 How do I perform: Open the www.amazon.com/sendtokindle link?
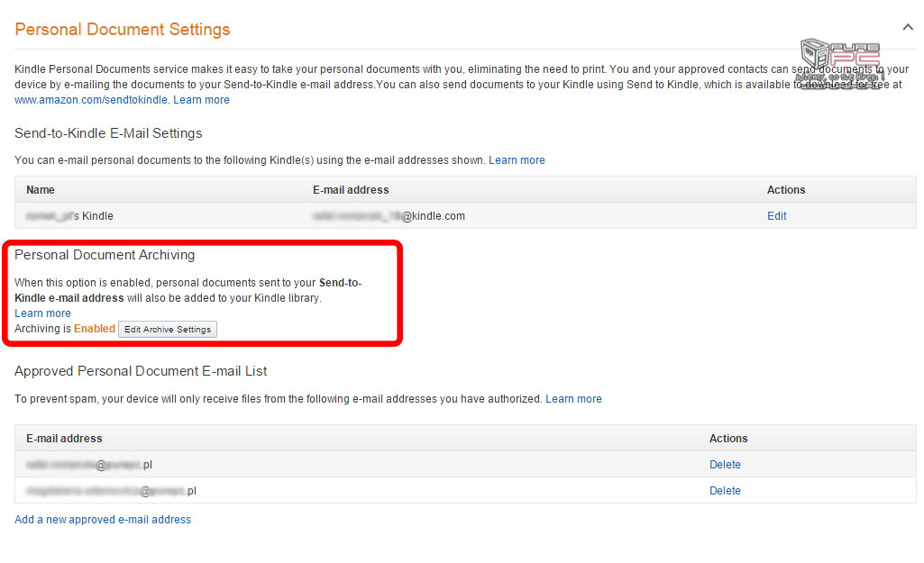[91, 99]
